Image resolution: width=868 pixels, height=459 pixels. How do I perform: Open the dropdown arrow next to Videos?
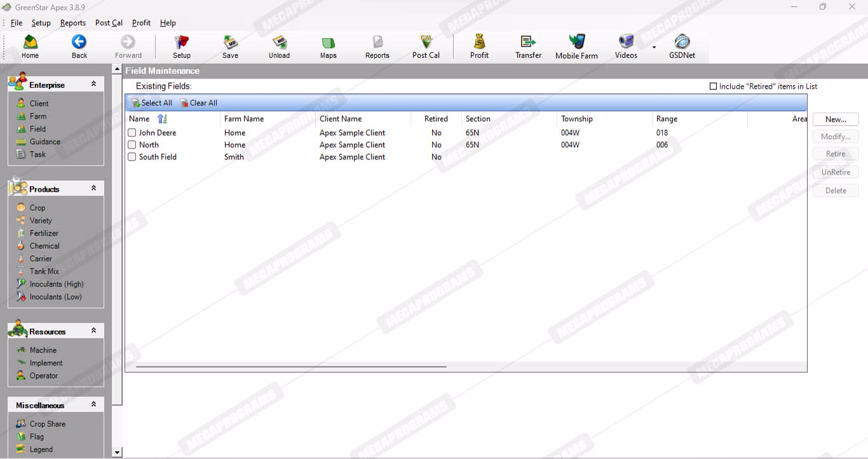tap(654, 47)
